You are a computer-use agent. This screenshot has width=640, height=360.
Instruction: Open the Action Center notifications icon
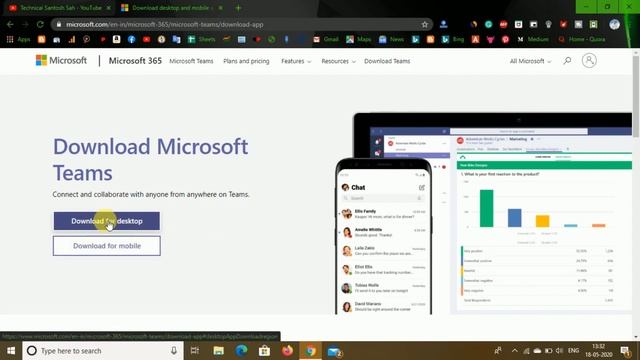[625, 351]
